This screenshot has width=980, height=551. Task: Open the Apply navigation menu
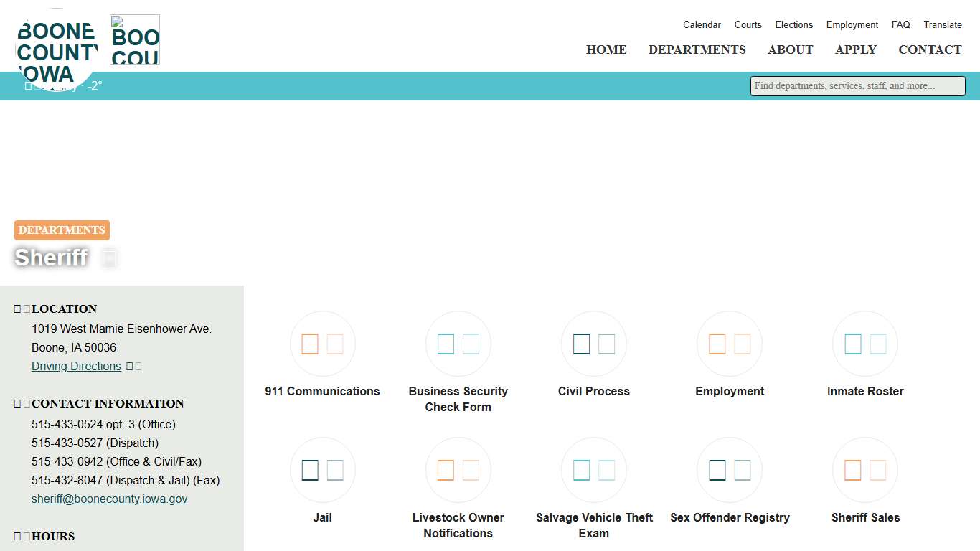[855, 50]
